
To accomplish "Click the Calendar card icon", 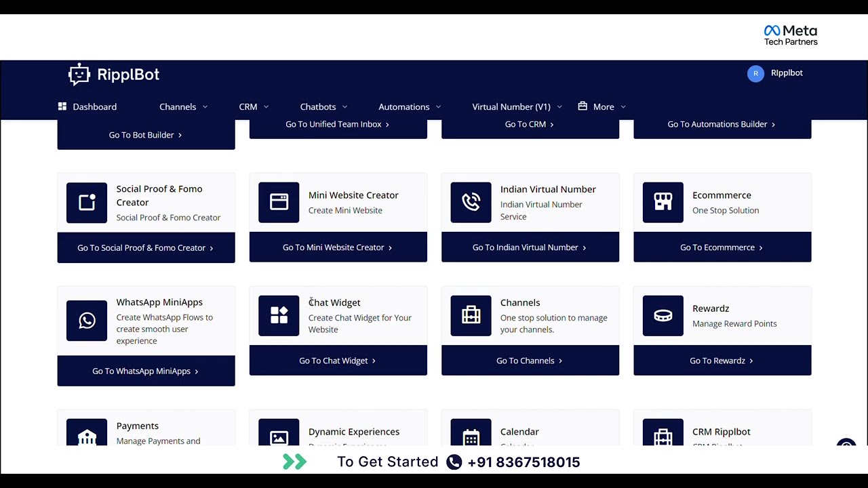I will (471, 432).
